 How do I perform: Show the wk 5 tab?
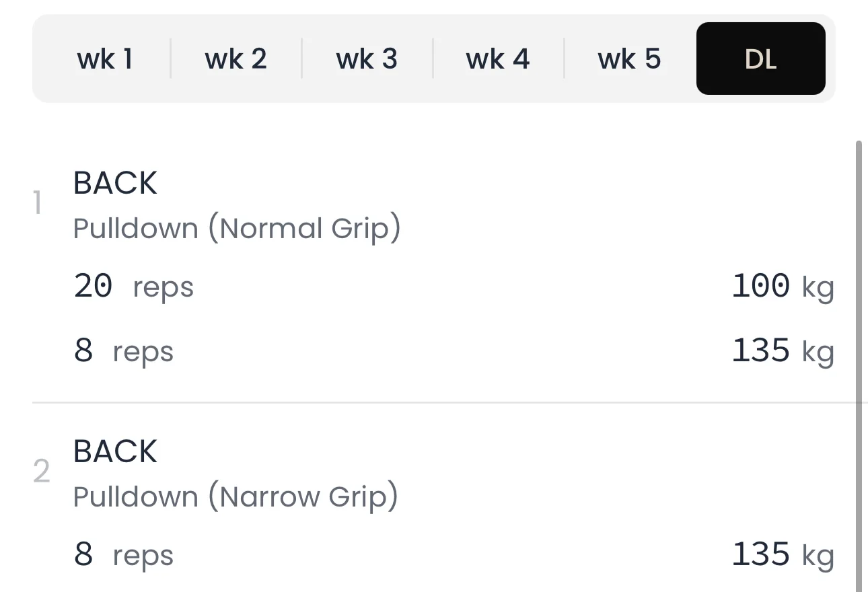pos(629,59)
